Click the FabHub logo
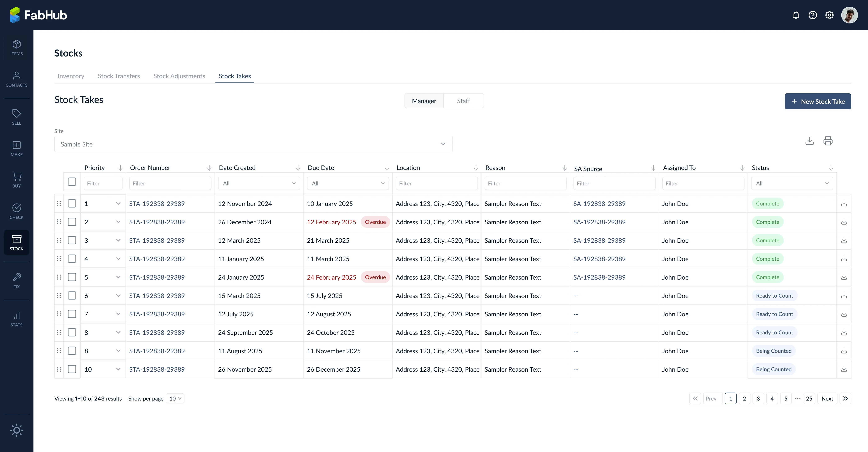This screenshot has height=452, width=868. click(x=38, y=15)
